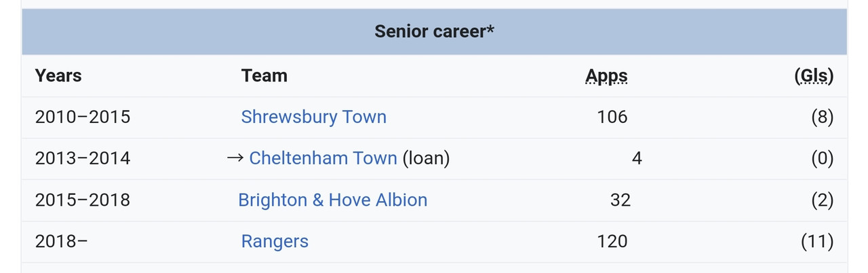Click the 106 appearances value
Screen dimensions: 868x273
tap(612, 117)
